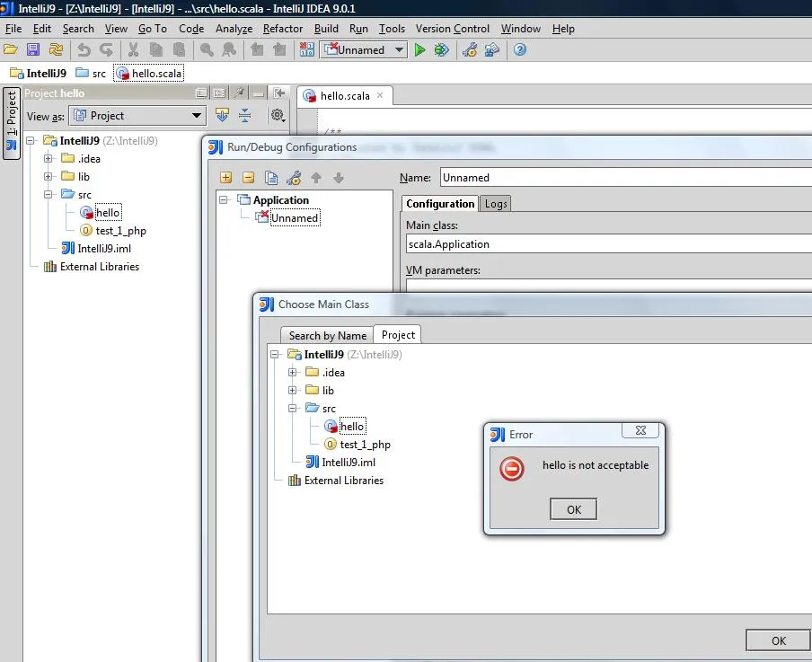Expand the .idea folder in project tree
The image size is (812, 662).
tap(49, 159)
